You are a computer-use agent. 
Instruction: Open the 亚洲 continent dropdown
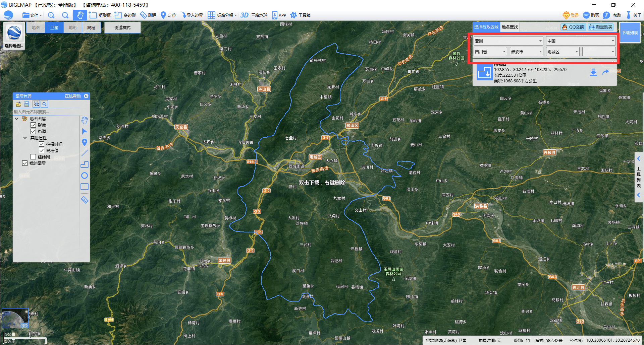(508, 41)
